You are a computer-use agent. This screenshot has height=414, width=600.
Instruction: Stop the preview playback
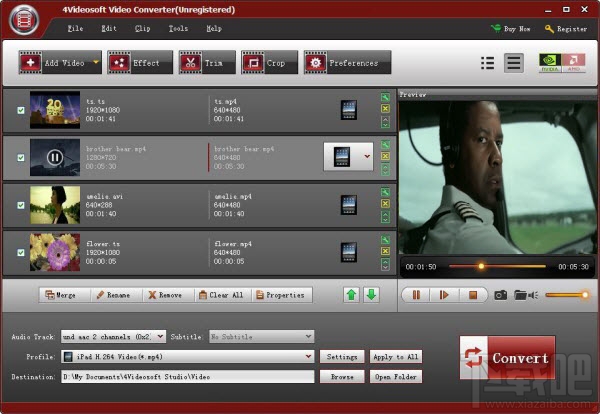click(x=473, y=295)
